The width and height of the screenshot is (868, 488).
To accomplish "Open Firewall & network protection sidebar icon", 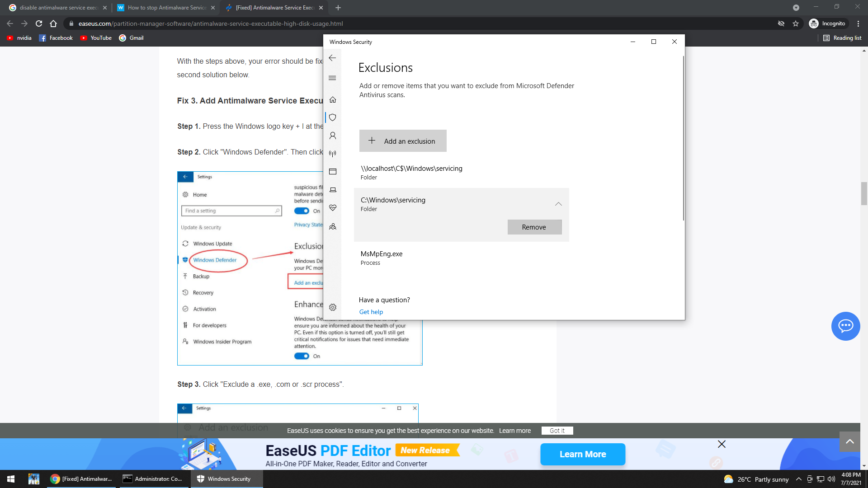I will tap(333, 154).
